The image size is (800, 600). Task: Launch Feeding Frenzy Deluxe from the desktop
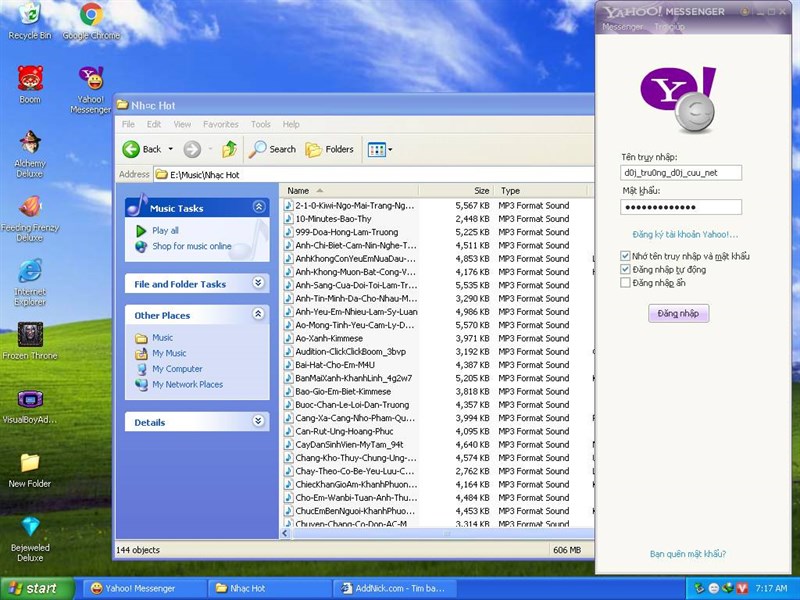(x=30, y=218)
